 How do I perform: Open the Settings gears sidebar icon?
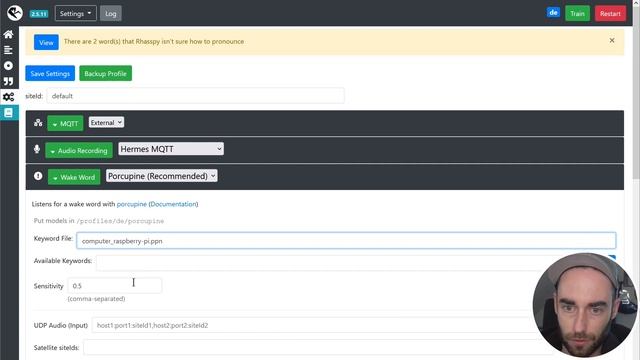[x=8, y=97]
